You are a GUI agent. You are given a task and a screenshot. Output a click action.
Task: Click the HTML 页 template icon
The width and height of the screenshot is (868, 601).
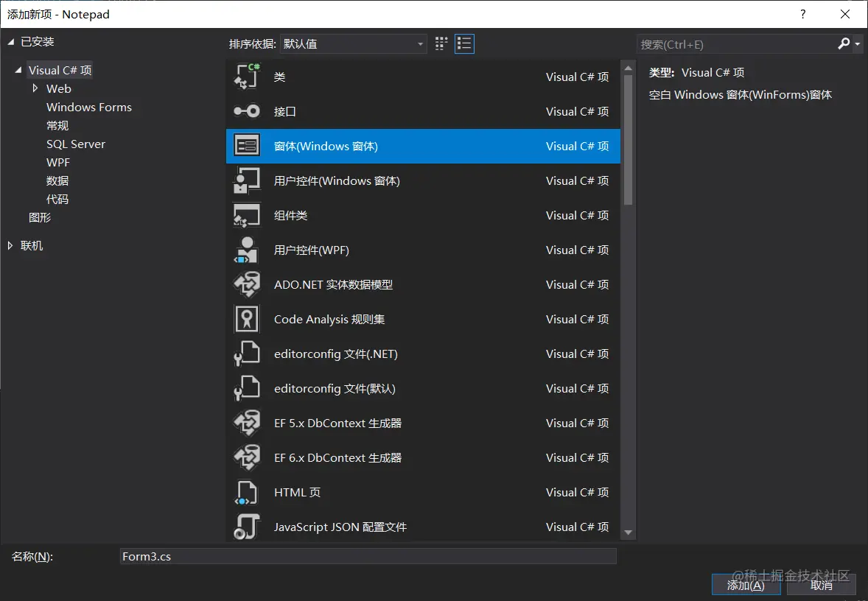point(247,493)
